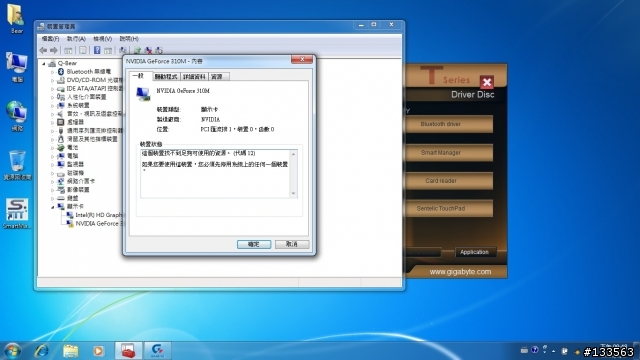The width and height of the screenshot is (640, 360).
Task: Click the processor chip icon (處理器)
Action: 61,122
